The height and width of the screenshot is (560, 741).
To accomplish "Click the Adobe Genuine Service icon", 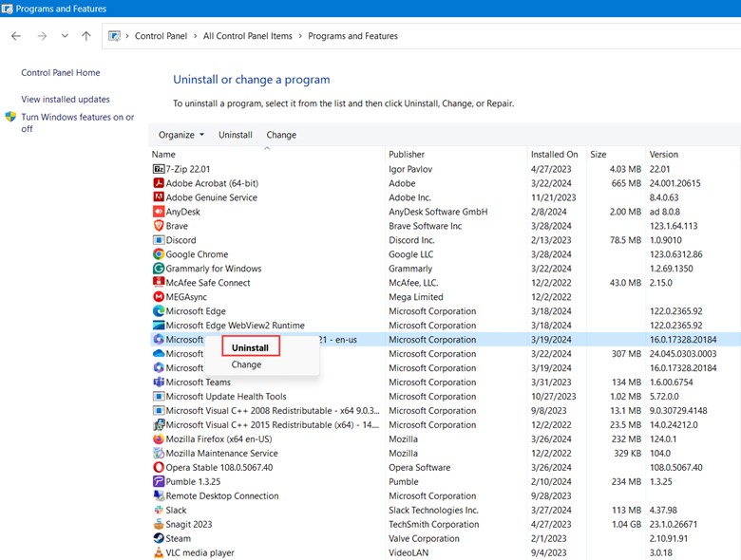I will coord(159,197).
